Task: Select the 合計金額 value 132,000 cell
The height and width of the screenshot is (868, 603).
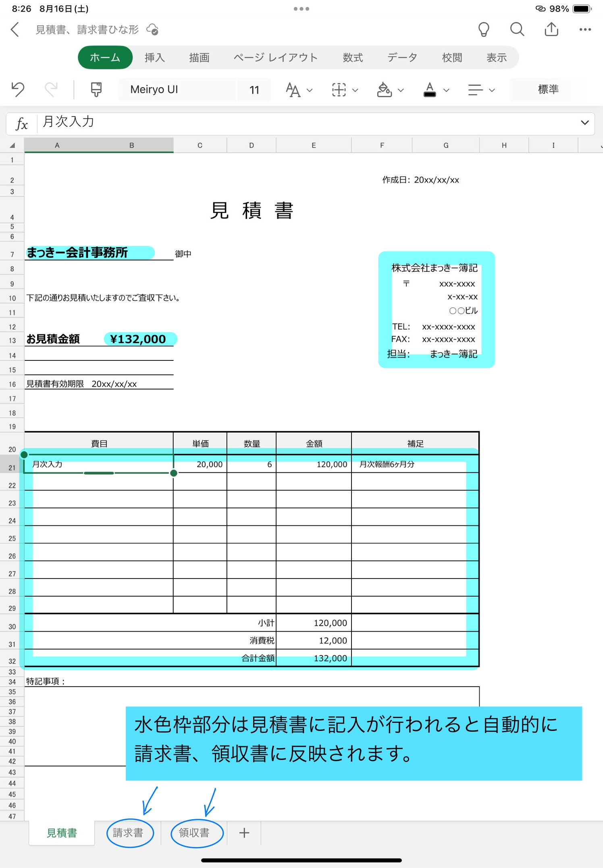Action: [314, 658]
